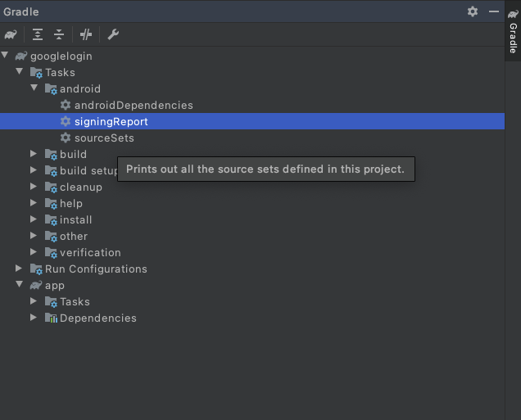Toggle Offline Mode icon in the toolbar
The image size is (521, 420).
pyautogui.click(x=86, y=34)
